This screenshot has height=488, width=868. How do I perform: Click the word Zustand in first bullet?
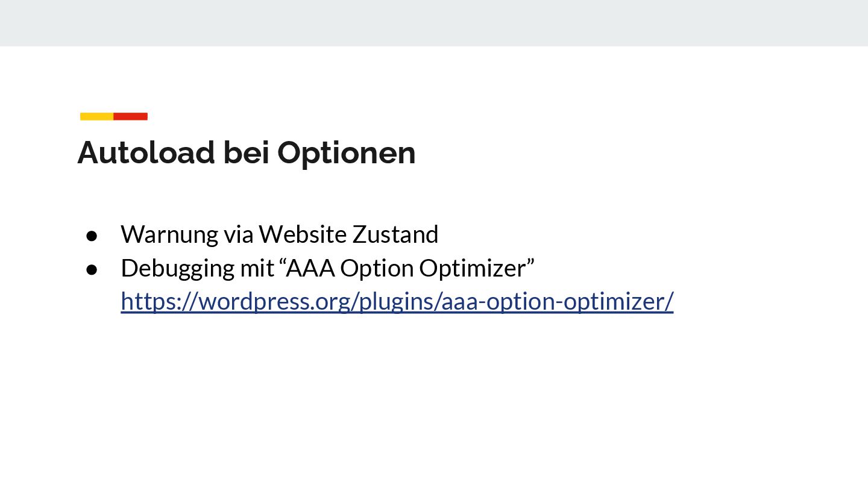pos(395,234)
